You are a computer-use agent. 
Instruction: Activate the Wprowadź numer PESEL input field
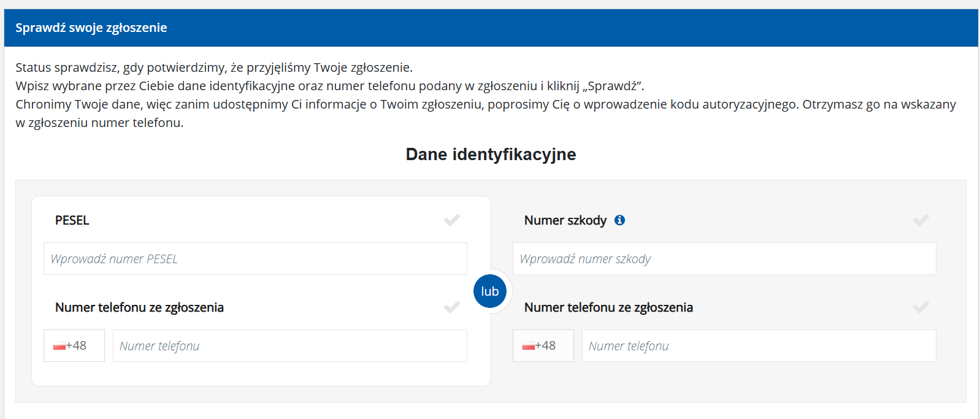(255, 258)
